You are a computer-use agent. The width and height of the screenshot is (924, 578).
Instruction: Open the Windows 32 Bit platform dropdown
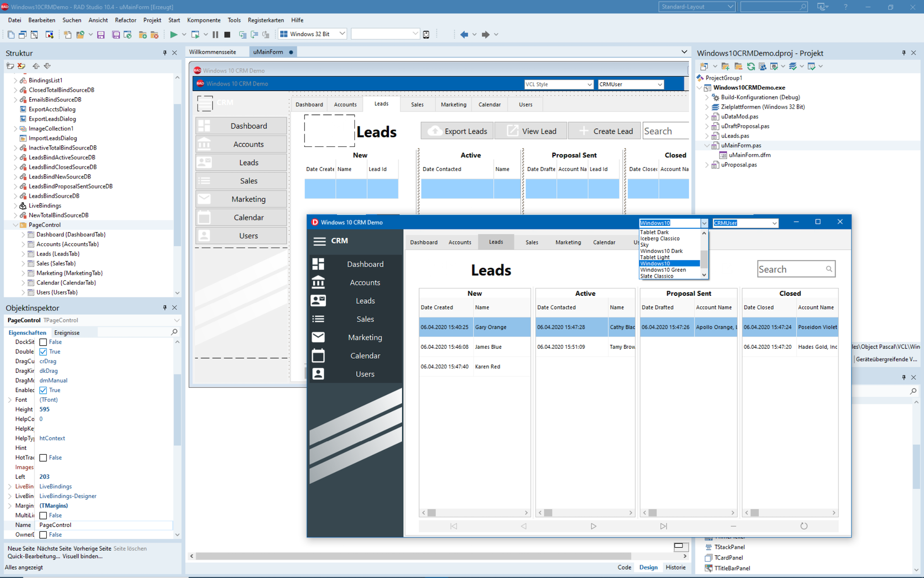click(x=342, y=34)
